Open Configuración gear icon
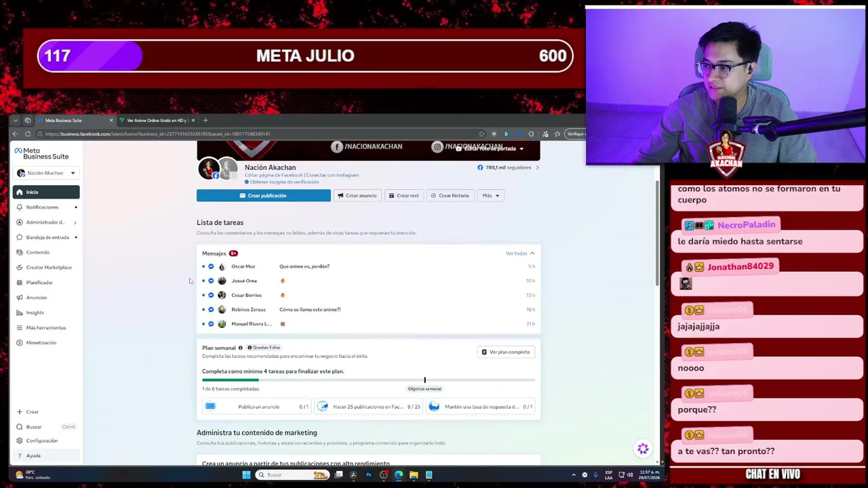 tap(20, 441)
